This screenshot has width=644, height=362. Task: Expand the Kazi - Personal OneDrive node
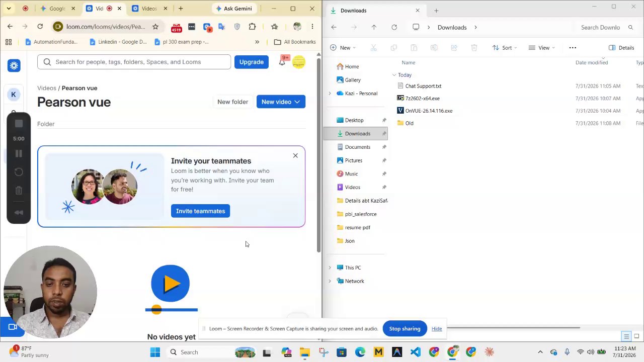pos(330,94)
